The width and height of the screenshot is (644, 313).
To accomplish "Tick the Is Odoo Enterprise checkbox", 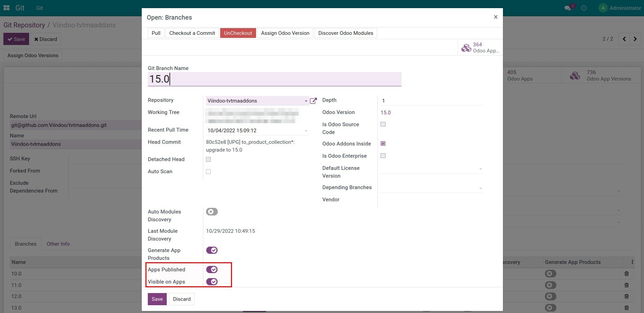I will click(x=383, y=156).
